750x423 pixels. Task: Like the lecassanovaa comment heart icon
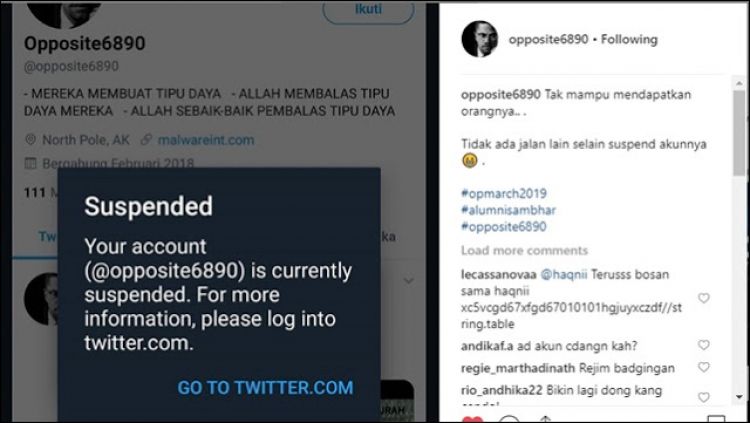[703, 298]
